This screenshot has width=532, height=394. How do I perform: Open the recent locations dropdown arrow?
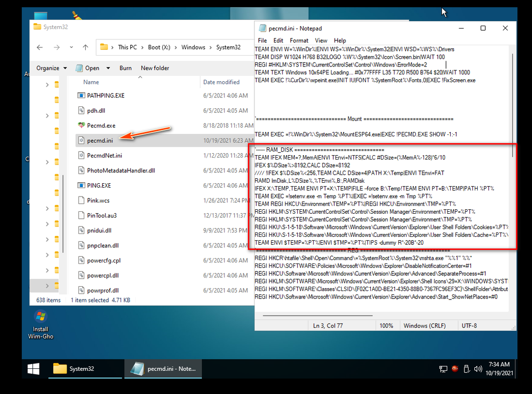tap(71, 47)
